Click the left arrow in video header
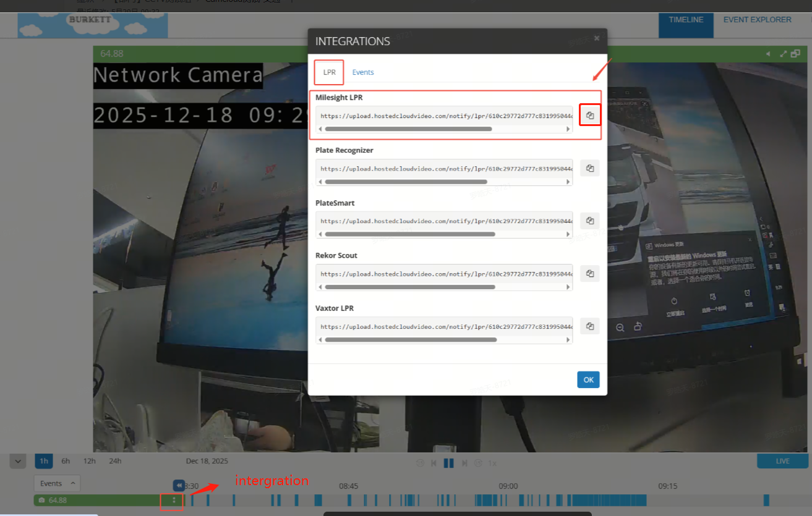812x516 pixels. point(769,54)
